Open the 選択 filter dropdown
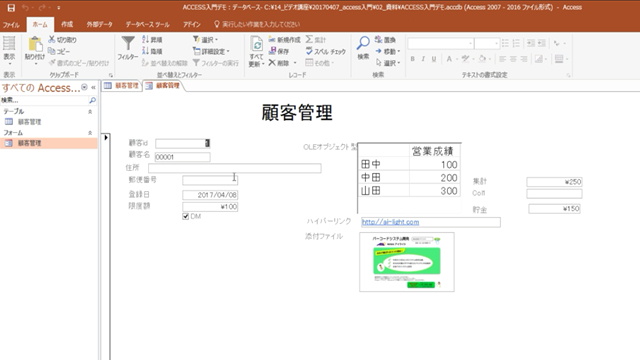This screenshot has height=360, width=640. coord(205,40)
